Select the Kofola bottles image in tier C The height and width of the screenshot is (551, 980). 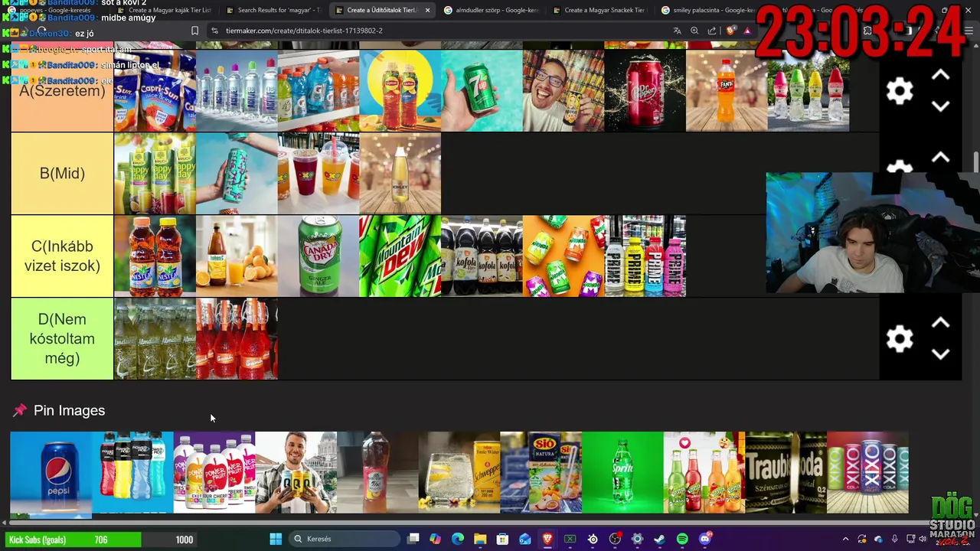pos(482,256)
